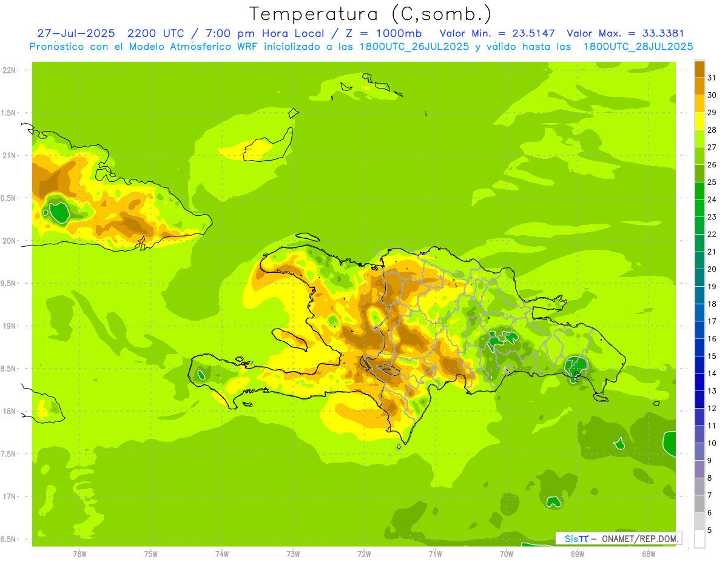This screenshot has height=562, width=728.
Task: Pick the purple legend swatch between 8 and 9
Action: [x=699, y=469]
